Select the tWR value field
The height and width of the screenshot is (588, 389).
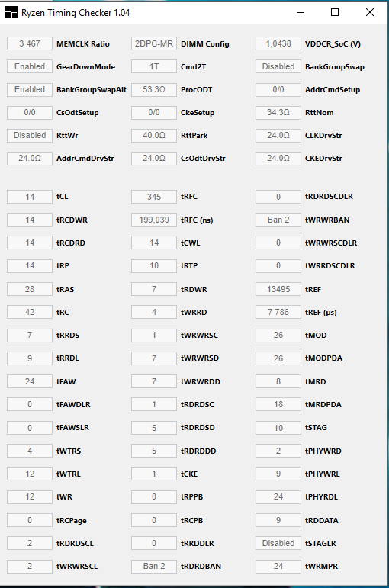(30, 497)
